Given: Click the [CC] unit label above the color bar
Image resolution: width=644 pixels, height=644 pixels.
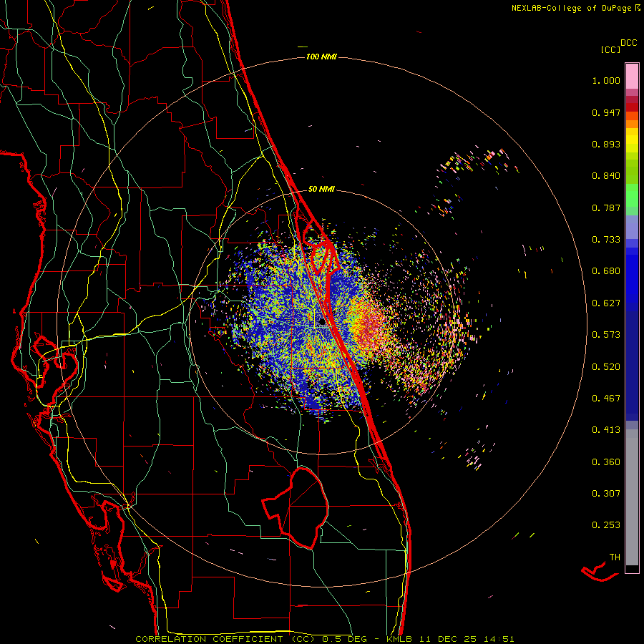Looking at the screenshot, I should point(610,49).
